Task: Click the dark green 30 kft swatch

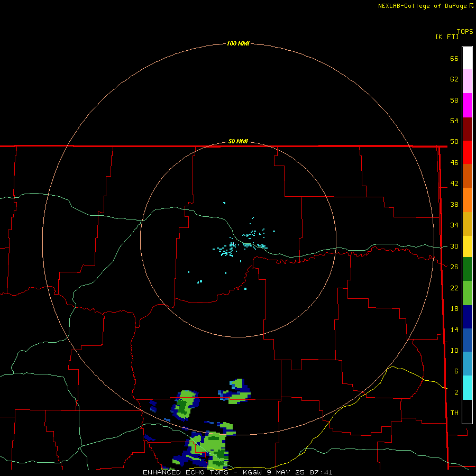Action: [x=467, y=269]
